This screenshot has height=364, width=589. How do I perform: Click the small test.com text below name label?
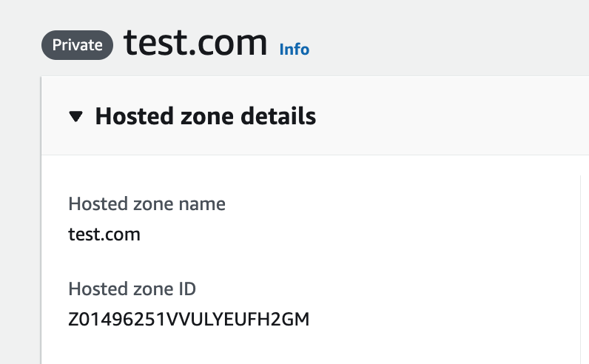104,235
